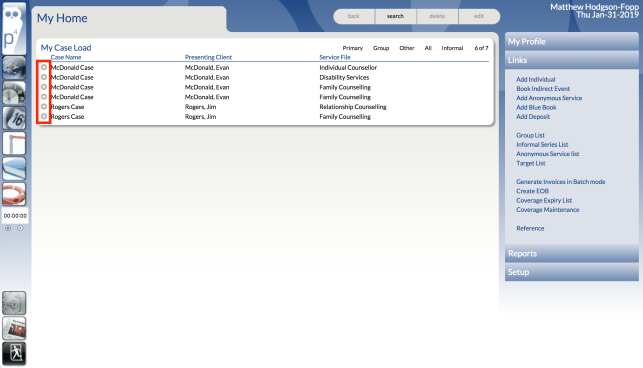Open the Add Deposit link
Image resolution: width=643 pixels, height=368 pixels.
tap(533, 117)
